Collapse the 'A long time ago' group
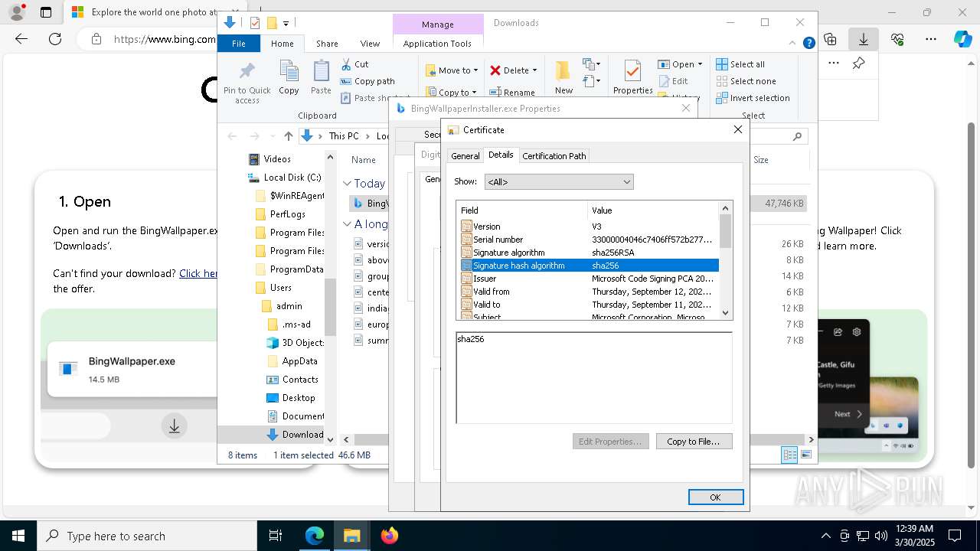The image size is (980, 551). (x=347, y=224)
